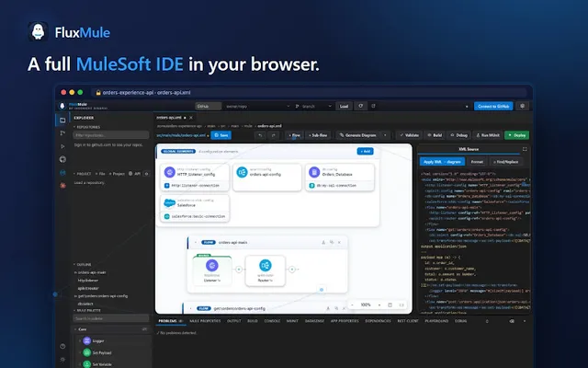
Task: Click the Load button
Action: click(344, 107)
